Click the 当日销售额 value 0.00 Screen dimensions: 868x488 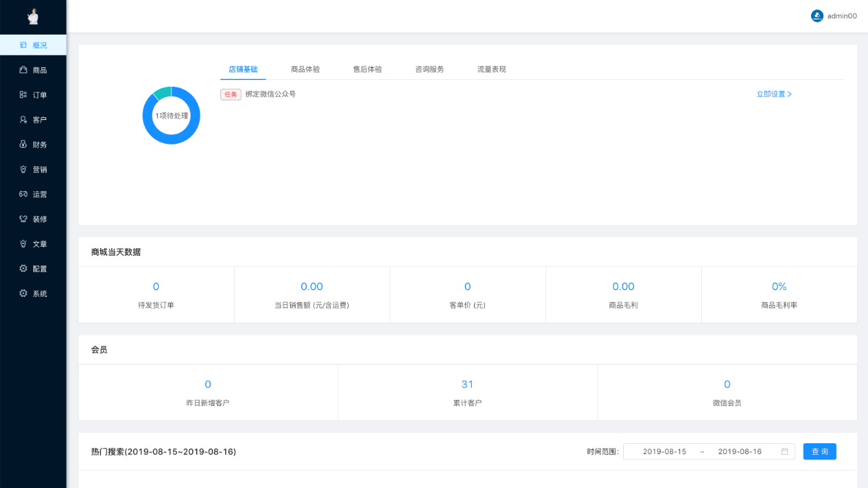click(x=312, y=287)
